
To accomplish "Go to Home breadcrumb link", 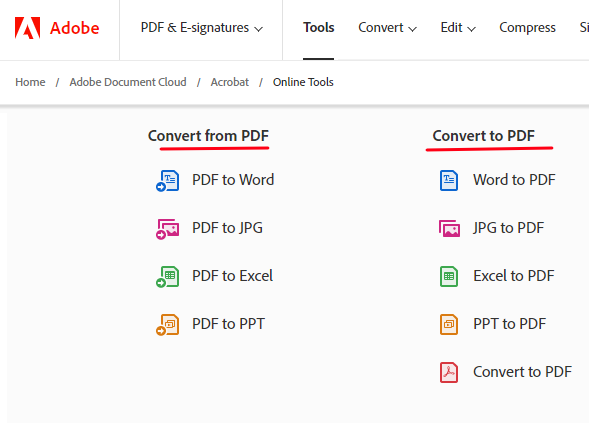I will point(30,82).
